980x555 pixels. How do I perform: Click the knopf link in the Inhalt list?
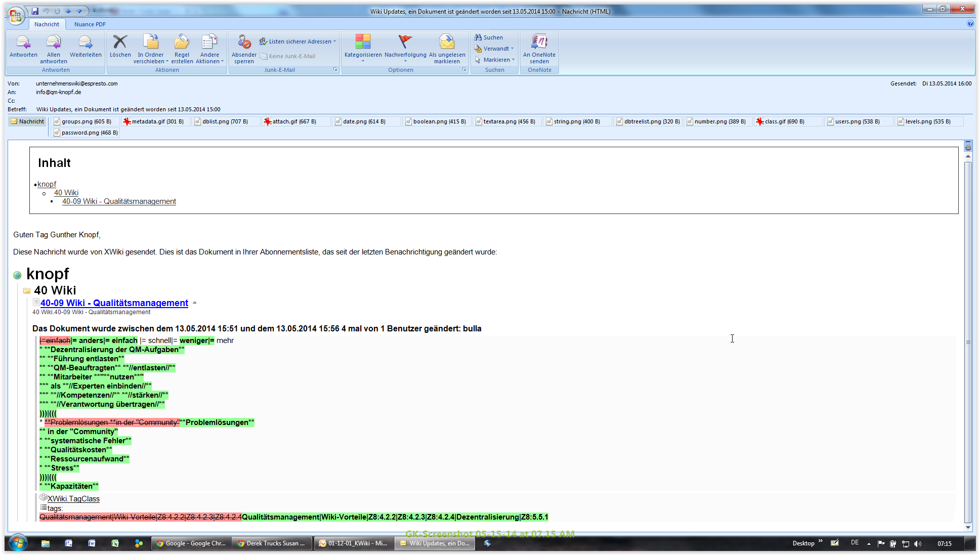click(x=47, y=184)
